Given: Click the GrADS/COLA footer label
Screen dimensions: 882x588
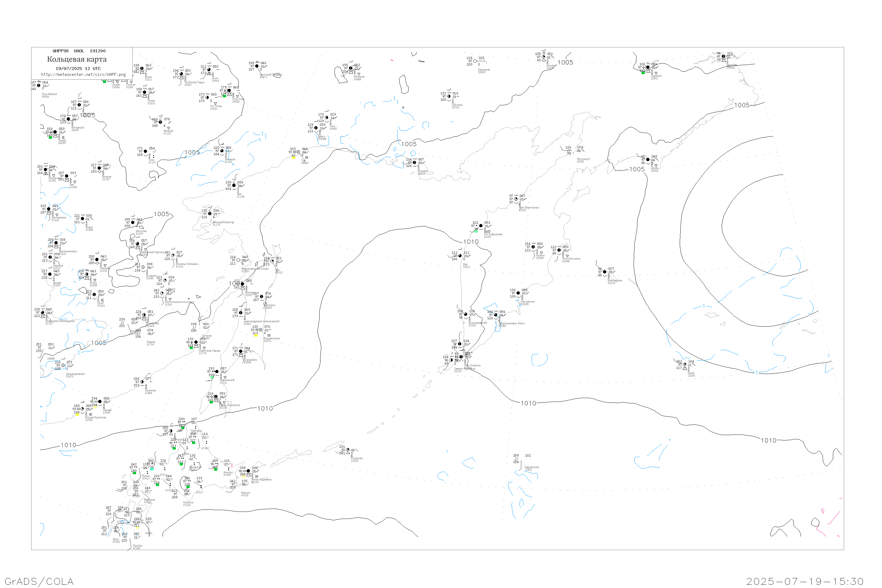Looking at the screenshot, I should 39,581.
